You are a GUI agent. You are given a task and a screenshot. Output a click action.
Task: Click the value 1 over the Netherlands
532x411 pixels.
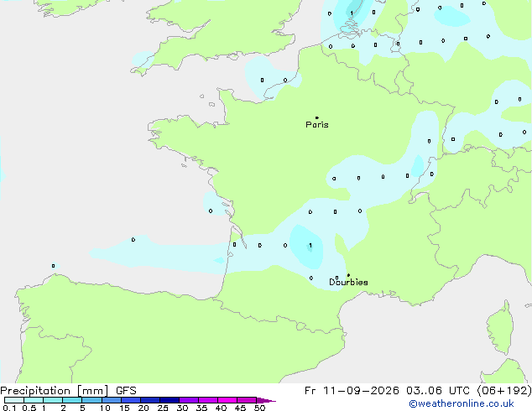(x=352, y=13)
